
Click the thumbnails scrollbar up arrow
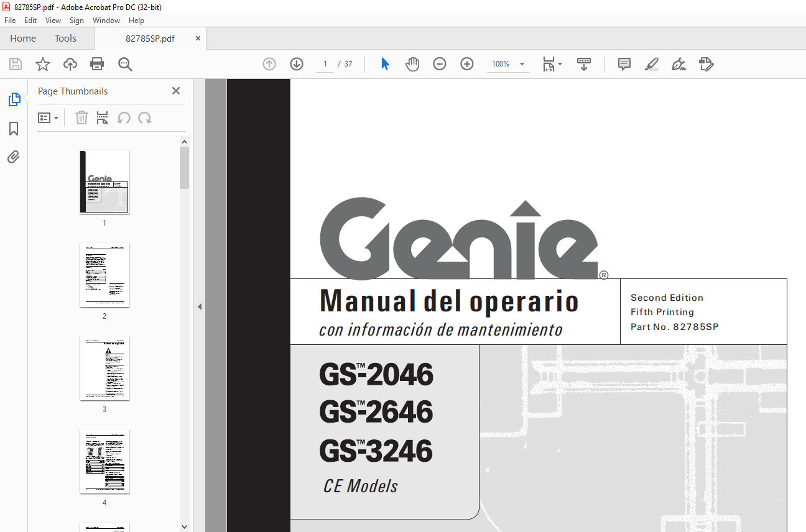184,142
